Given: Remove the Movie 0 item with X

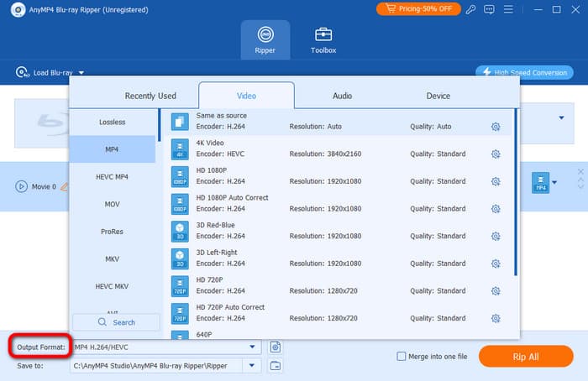Looking at the screenshot, I should pos(580,171).
